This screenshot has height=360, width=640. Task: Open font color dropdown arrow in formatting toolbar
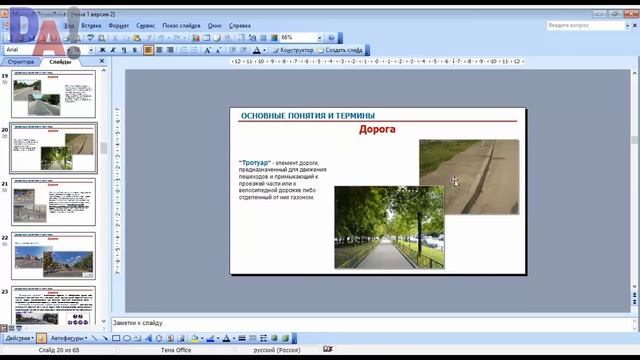tap(264, 50)
